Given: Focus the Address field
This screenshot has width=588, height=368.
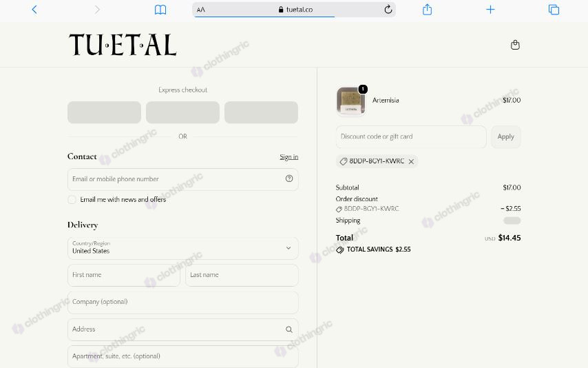Looking at the screenshot, I should click(183, 329).
